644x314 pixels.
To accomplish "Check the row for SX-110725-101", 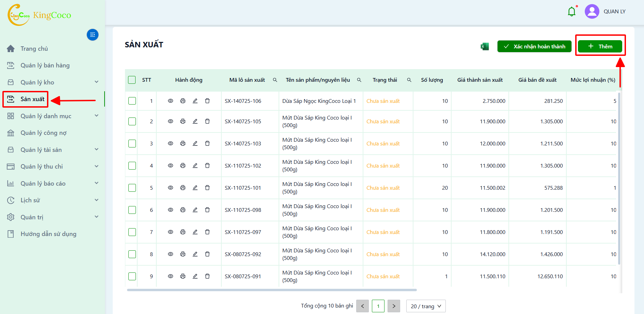I will point(132,188).
